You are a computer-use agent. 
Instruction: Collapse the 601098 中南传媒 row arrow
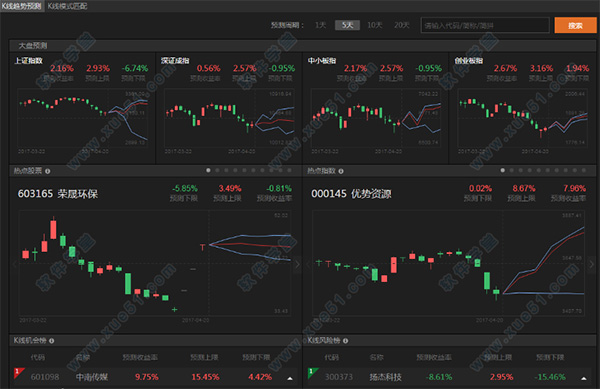click(x=290, y=378)
